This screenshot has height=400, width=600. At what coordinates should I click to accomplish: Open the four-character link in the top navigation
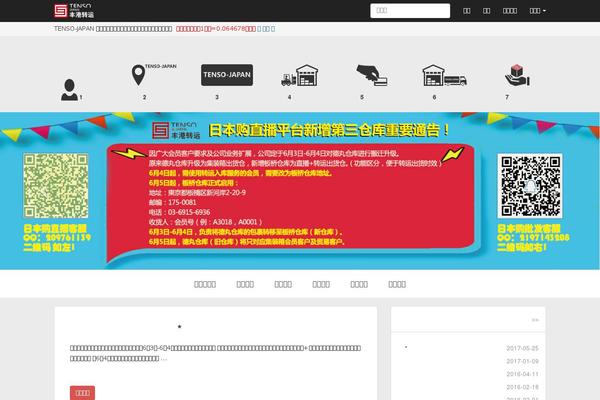(x=510, y=11)
